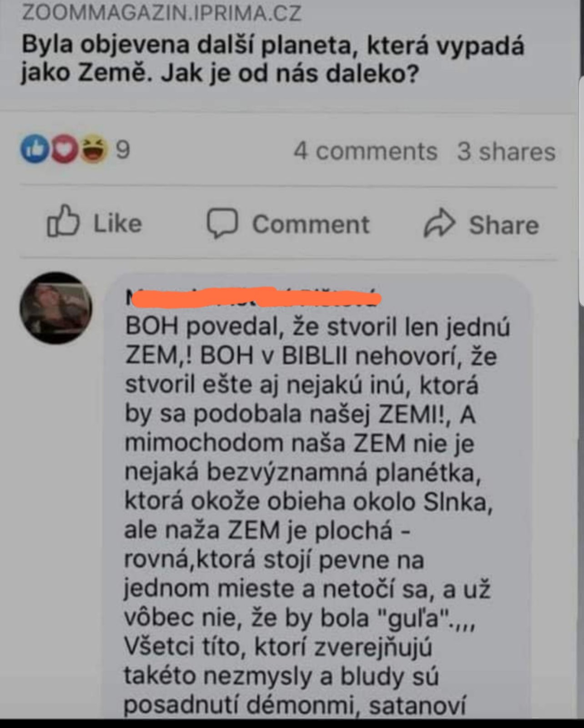Click the headline second line jako Země
Screen dimensions: 584x728
click(220, 74)
